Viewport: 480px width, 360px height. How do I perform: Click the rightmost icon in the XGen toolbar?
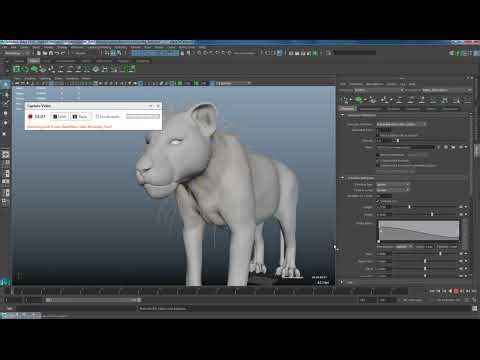[x=468, y=99]
